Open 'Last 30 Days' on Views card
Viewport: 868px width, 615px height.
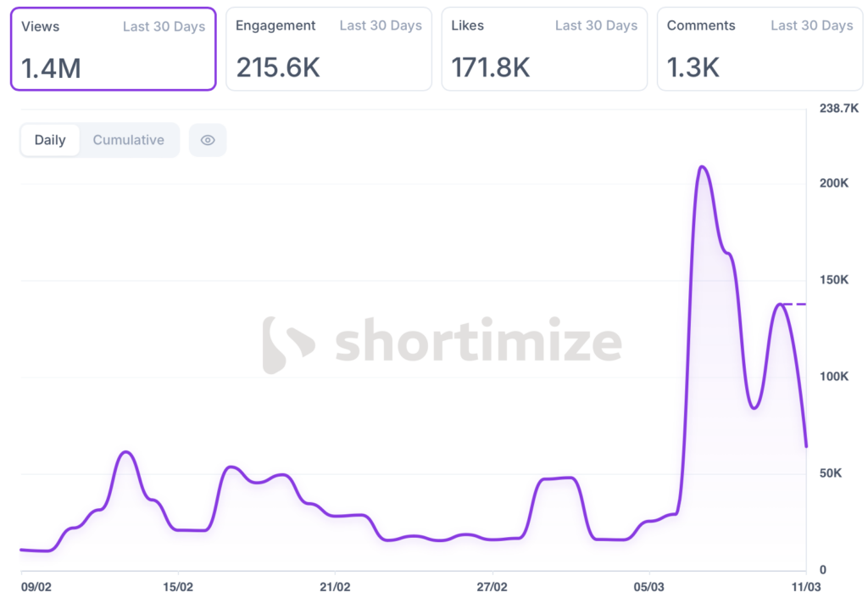[x=164, y=26]
